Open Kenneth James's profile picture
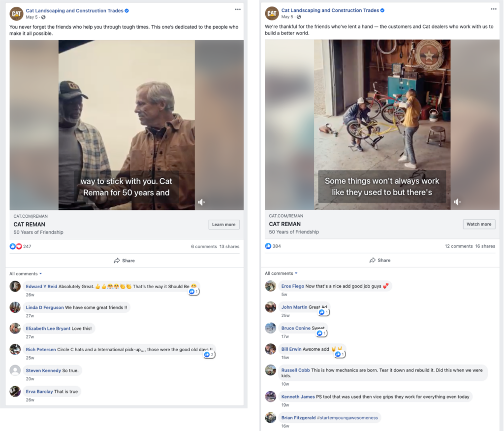 click(271, 397)
